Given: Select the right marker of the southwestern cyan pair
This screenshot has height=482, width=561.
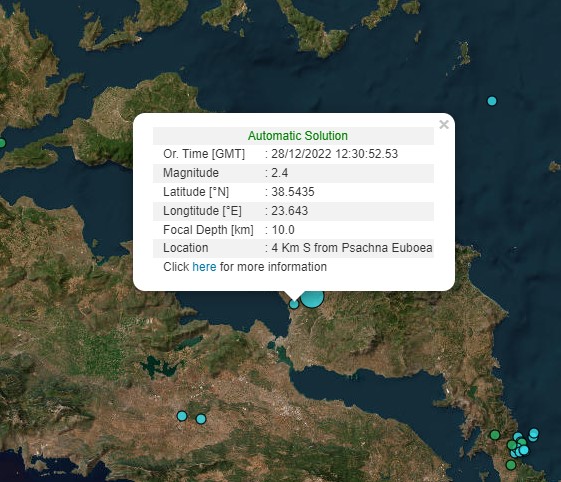Looking at the screenshot, I should (201, 419).
